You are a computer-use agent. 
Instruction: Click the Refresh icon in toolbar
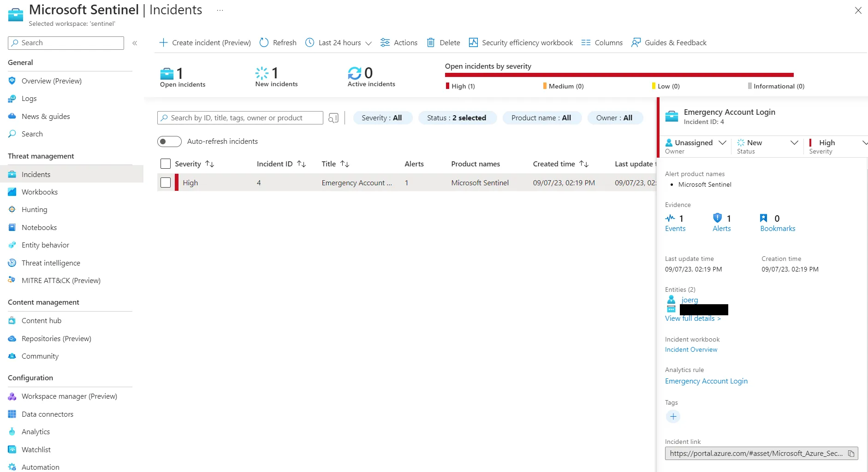click(264, 42)
